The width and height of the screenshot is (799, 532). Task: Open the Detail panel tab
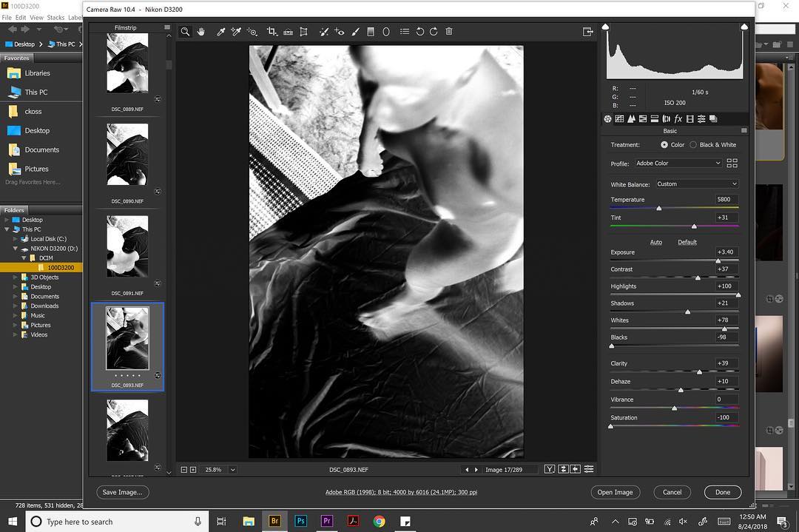click(631, 118)
